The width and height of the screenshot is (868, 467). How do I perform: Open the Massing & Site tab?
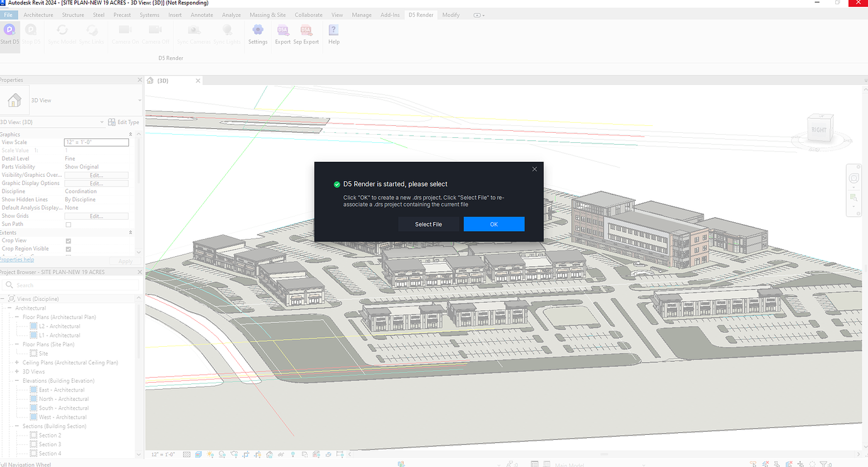pos(267,14)
